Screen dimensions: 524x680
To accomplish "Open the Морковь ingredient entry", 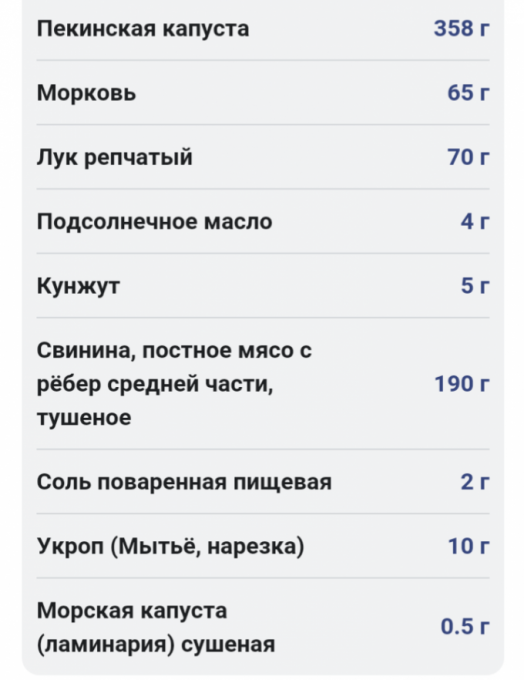I will tap(263, 93).
